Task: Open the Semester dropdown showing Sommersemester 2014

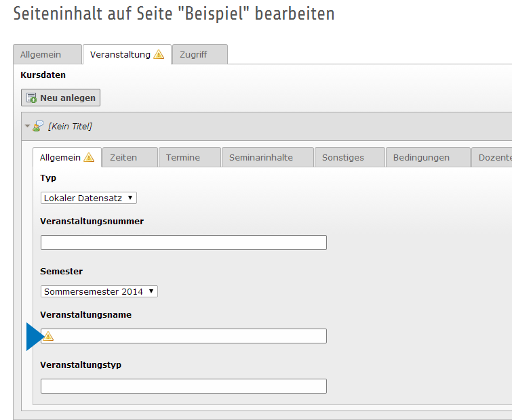Action: [x=99, y=291]
